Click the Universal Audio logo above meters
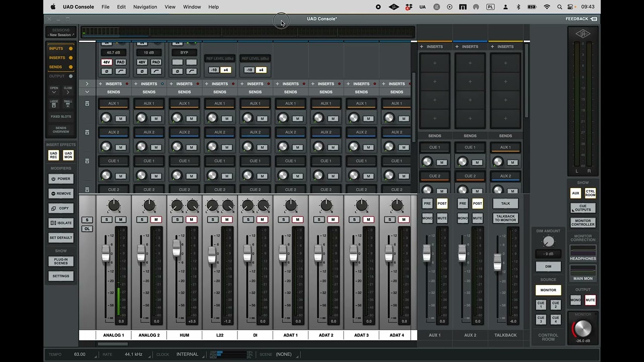The image size is (644, 362). (x=583, y=34)
